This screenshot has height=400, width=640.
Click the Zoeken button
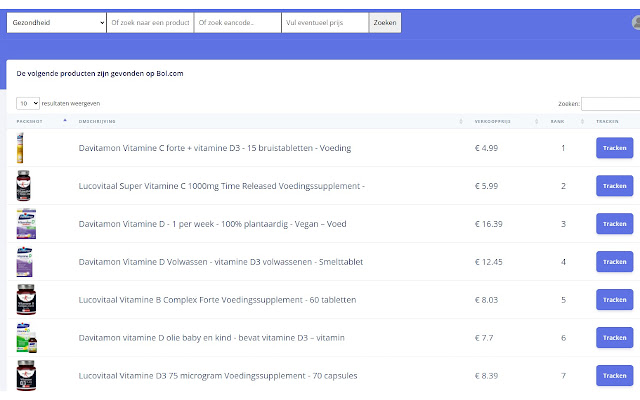coord(385,22)
